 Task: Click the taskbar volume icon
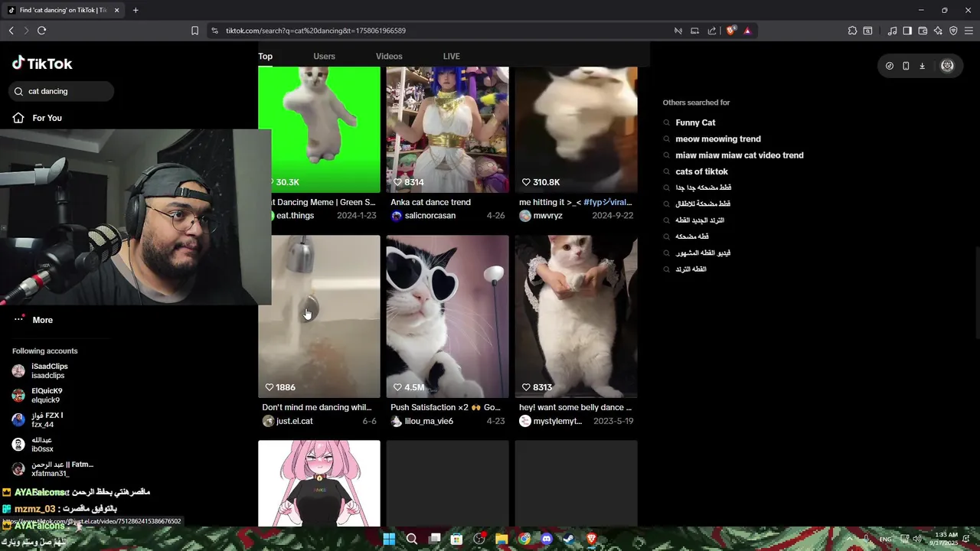(x=917, y=539)
